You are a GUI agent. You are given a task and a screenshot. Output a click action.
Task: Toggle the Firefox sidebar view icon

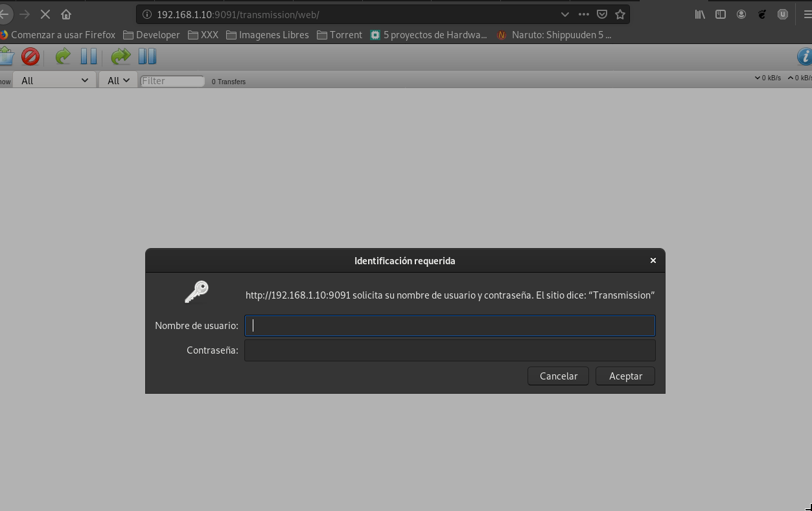tap(720, 14)
